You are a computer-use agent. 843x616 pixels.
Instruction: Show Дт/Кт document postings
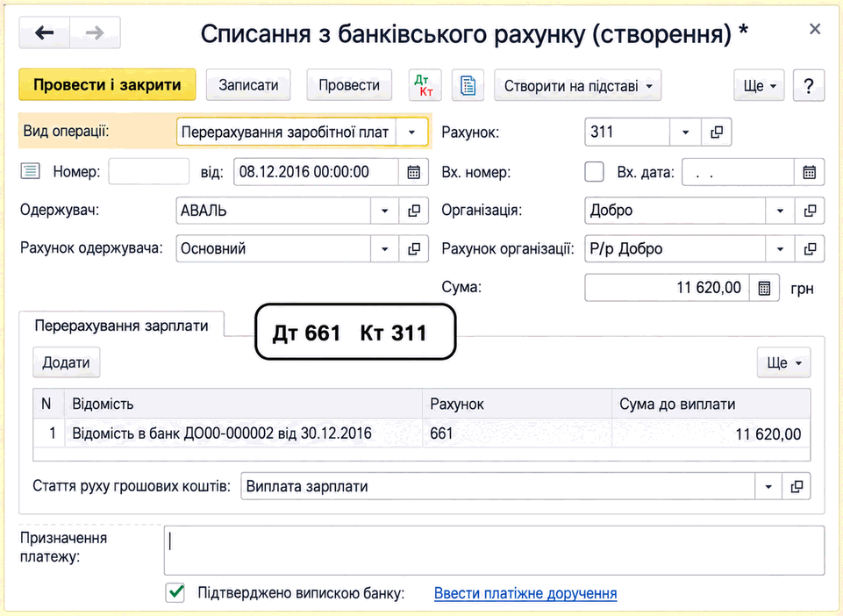425,85
